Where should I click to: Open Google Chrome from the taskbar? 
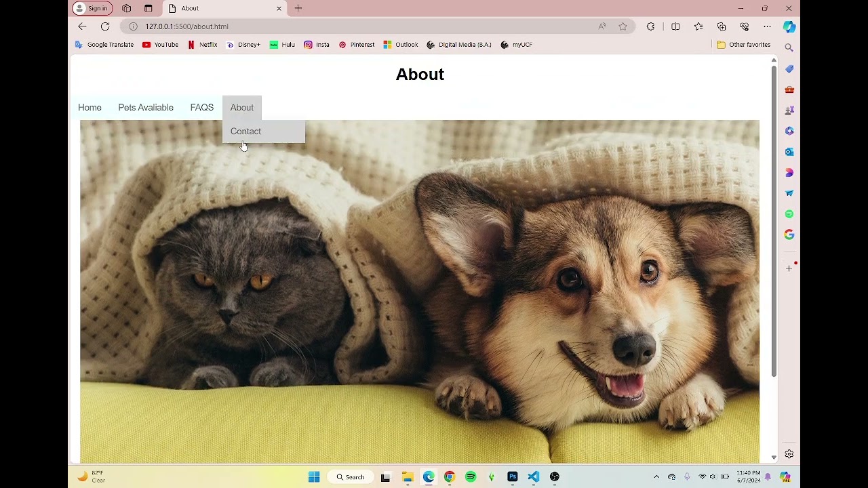(x=449, y=477)
